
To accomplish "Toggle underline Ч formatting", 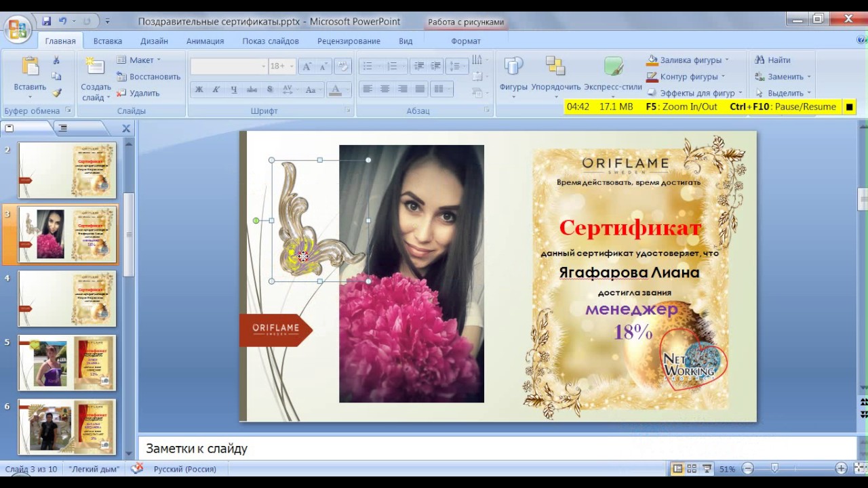I will coord(234,89).
